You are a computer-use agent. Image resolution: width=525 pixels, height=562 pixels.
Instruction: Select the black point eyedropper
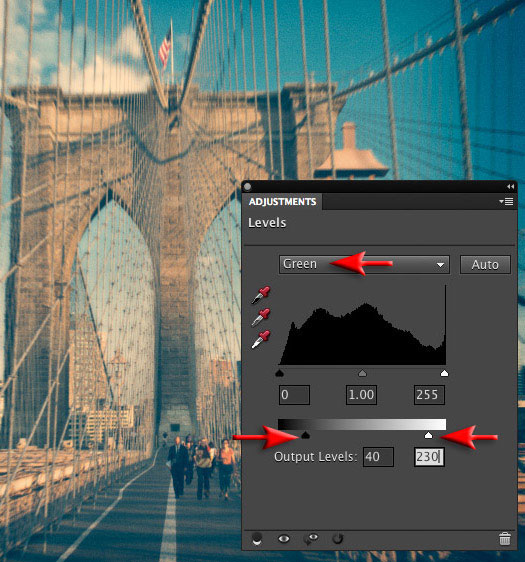point(261,295)
